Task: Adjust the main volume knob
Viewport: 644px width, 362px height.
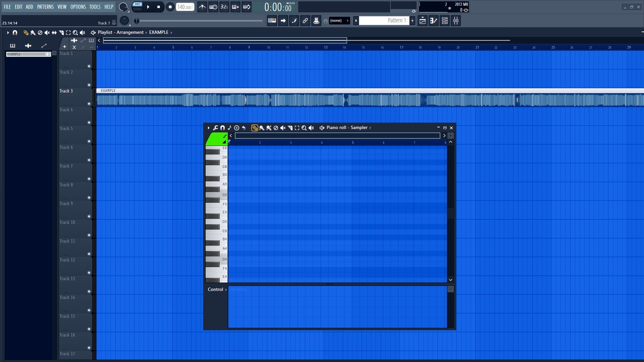Action: 123,7
